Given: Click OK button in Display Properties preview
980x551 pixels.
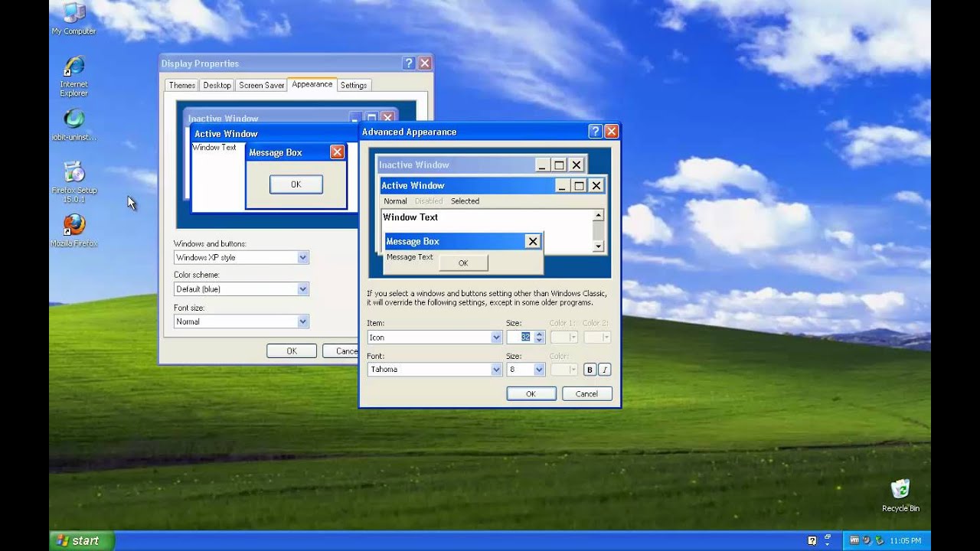Looking at the screenshot, I should (x=296, y=184).
